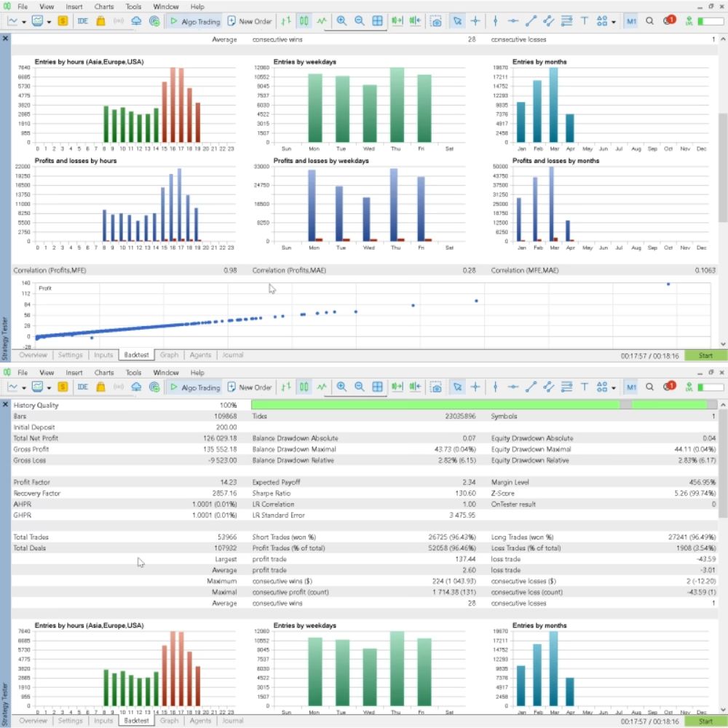Switch to Overview tab in lower Strategy Tester
The width and height of the screenshot is (728, 728).
(33, 721)
